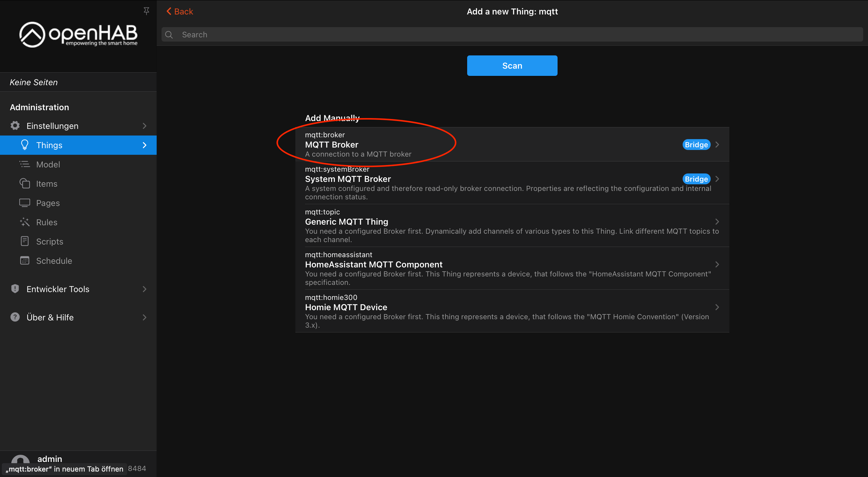This screenshot has width=868, height=477.
Task: Open the Scripts menu entry
Action: click(x=49, y=242)
